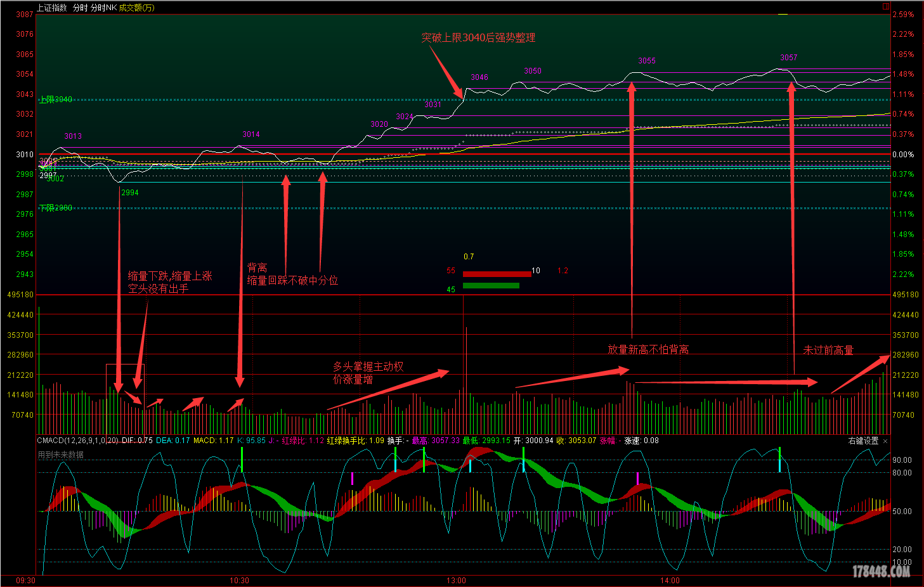Click the left 70740 volume axis label
924x587 pixels.
23,415
